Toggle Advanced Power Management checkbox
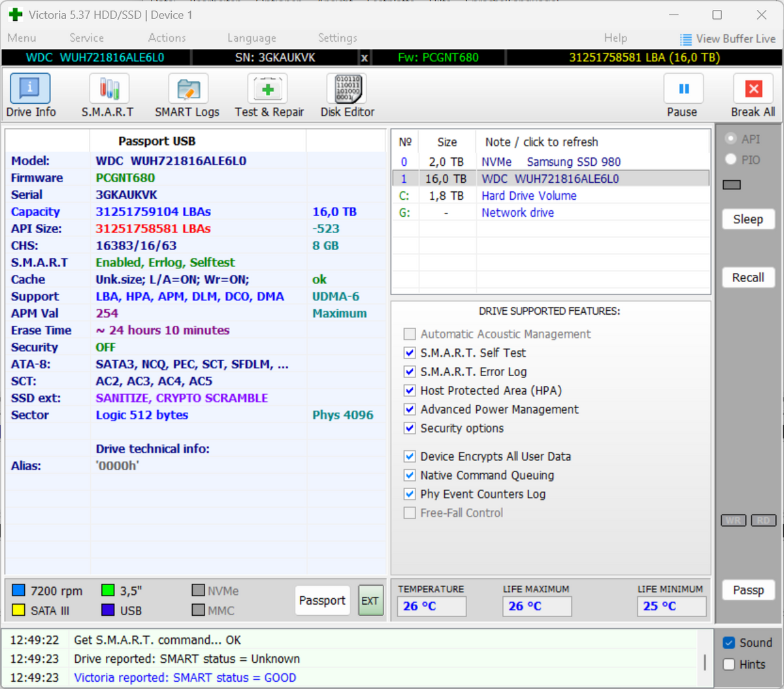This screenshot has height=689, width=784. (x=410, y=410)
